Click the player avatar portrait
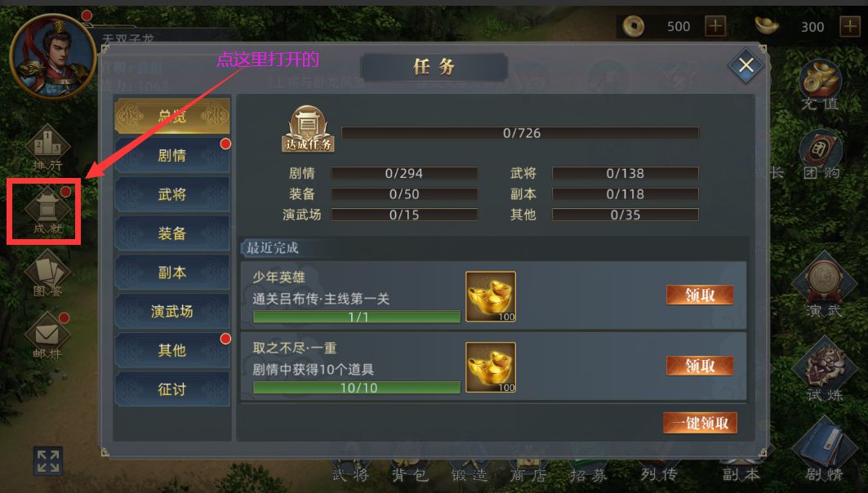 click(x=53, y=56)
